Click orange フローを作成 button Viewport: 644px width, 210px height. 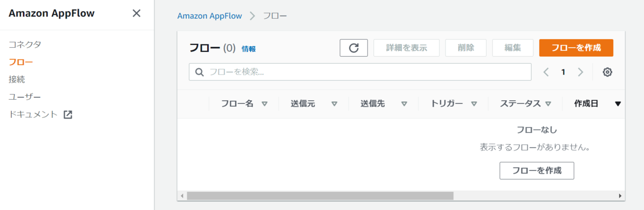576,48
